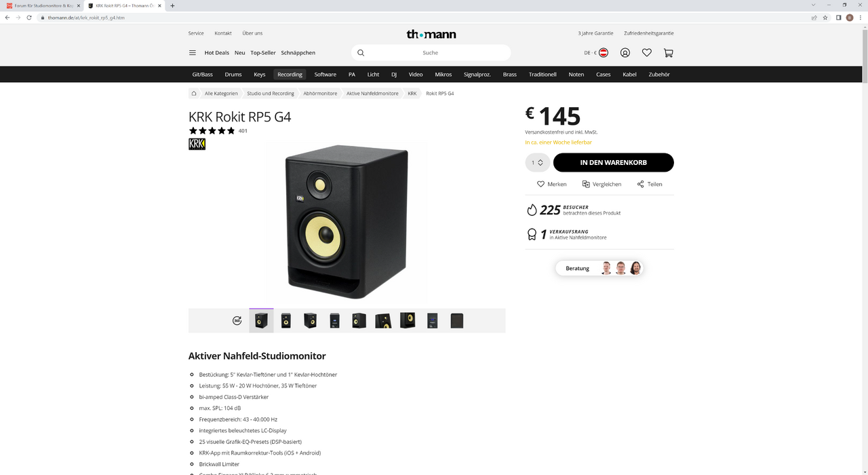Adjust the quantity stepper arrows
The image size is (868, 475).
coord(540,163)
